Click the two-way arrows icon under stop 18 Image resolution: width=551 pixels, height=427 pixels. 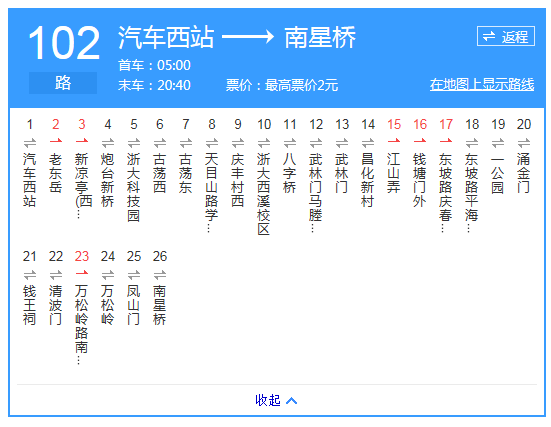pyautogui.click(x=472, y=143)
